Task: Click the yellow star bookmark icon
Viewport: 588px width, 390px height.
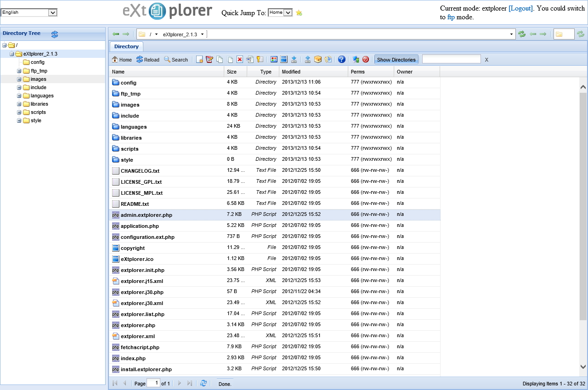Action: coord(299,13)
